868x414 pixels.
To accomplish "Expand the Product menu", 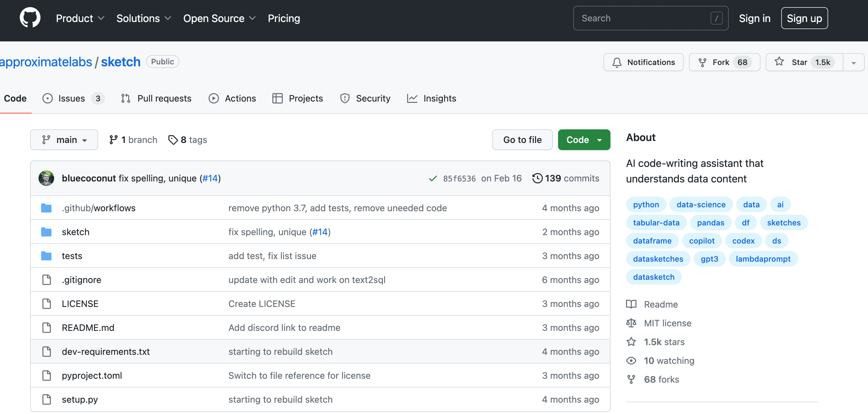I will coord(80,18).
